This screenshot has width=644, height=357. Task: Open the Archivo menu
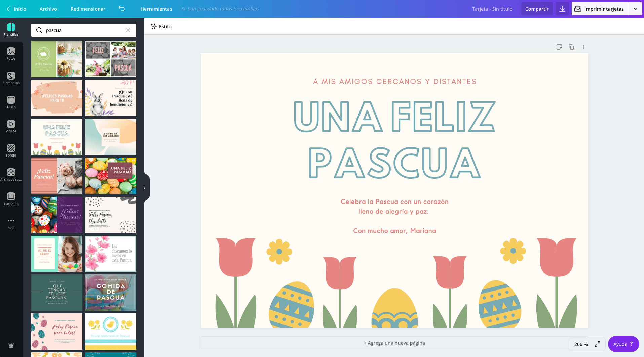[x=48, y=9]
